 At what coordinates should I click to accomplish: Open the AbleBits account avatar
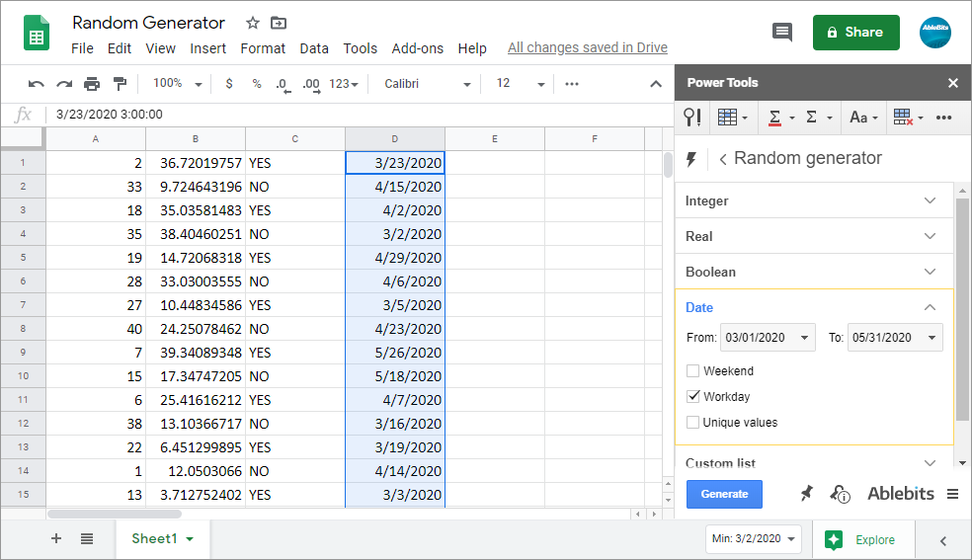[934, 33]
